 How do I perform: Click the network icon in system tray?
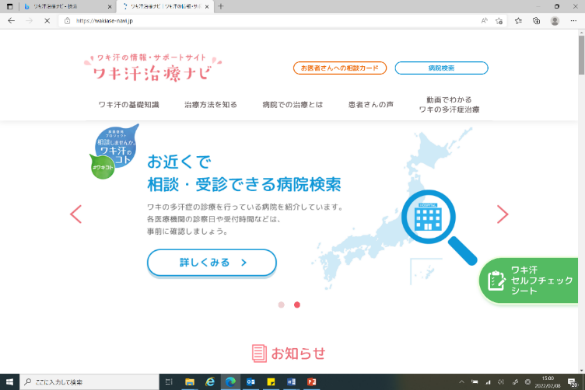[488, 382]
